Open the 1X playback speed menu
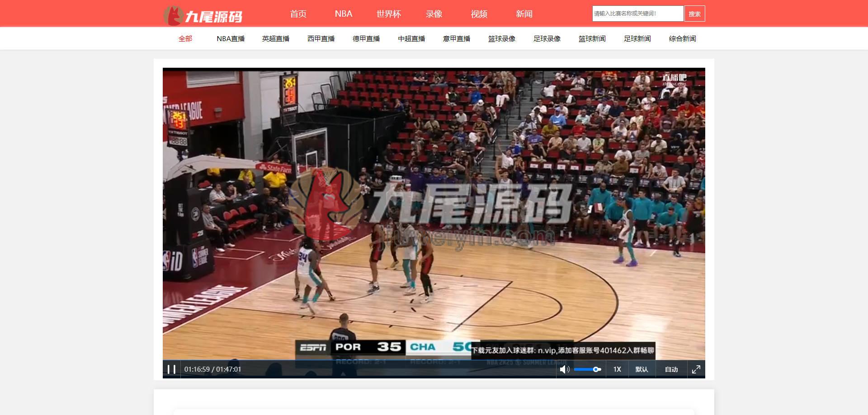 [x=617, y=369]
